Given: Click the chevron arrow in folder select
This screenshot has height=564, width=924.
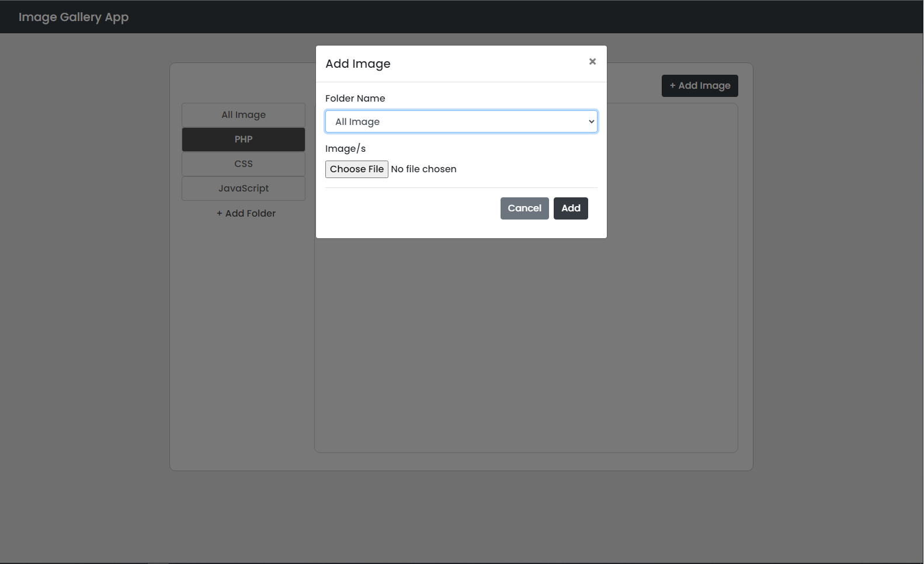Looking at the screenshot, I should pyautogui.click(x=591, y=121).
